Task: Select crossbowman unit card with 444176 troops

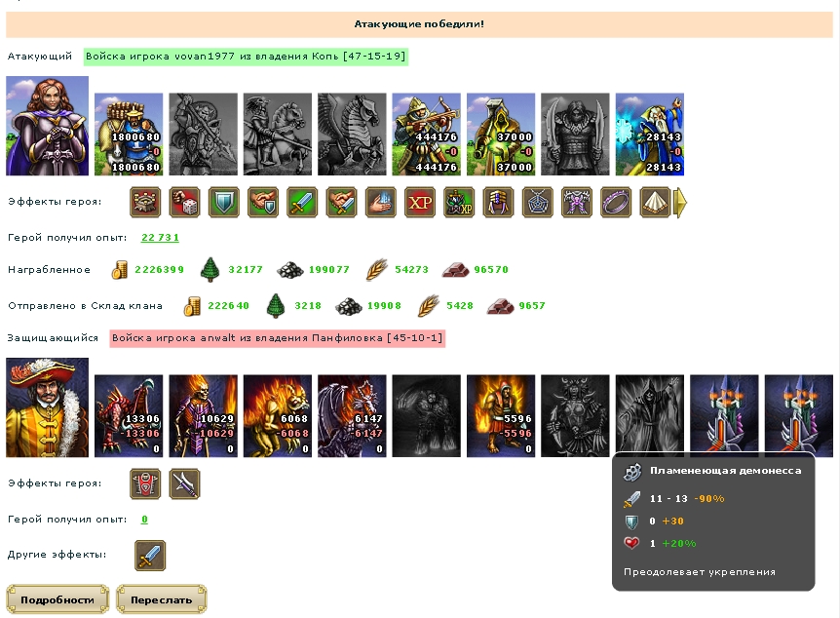Action: (427, 134)
